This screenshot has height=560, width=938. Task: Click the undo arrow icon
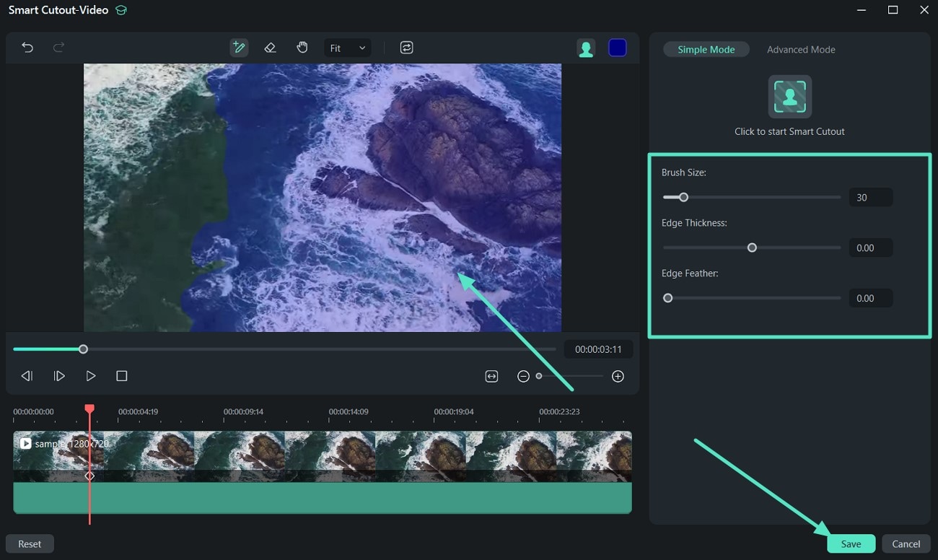27,48
